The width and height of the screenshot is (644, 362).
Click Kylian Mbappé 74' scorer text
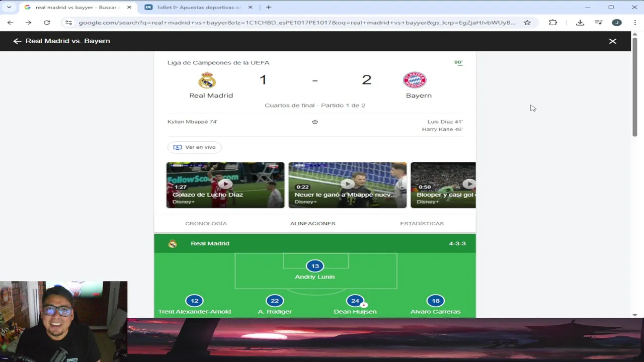(192, 122)
